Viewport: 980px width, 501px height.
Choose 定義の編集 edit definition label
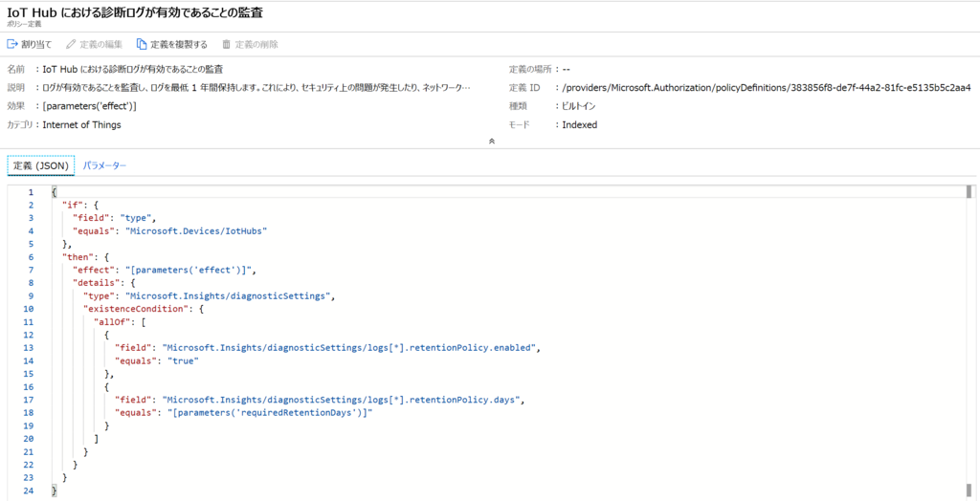pos(100,44)
